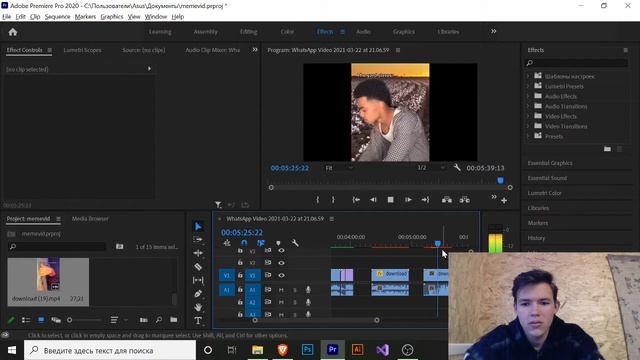Expand Video Effects folder
The image size is (640, 360).
(x=528, y=116)
